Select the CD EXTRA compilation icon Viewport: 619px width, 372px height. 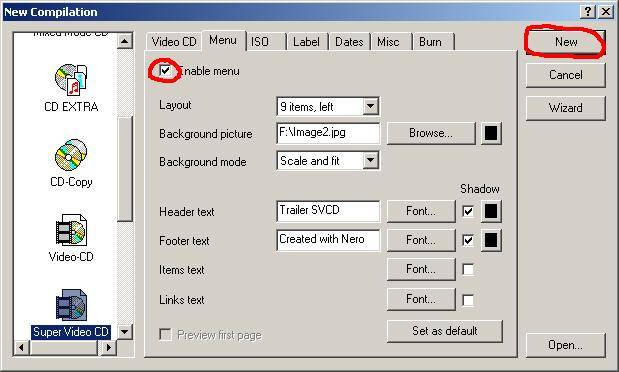(71, 79)
